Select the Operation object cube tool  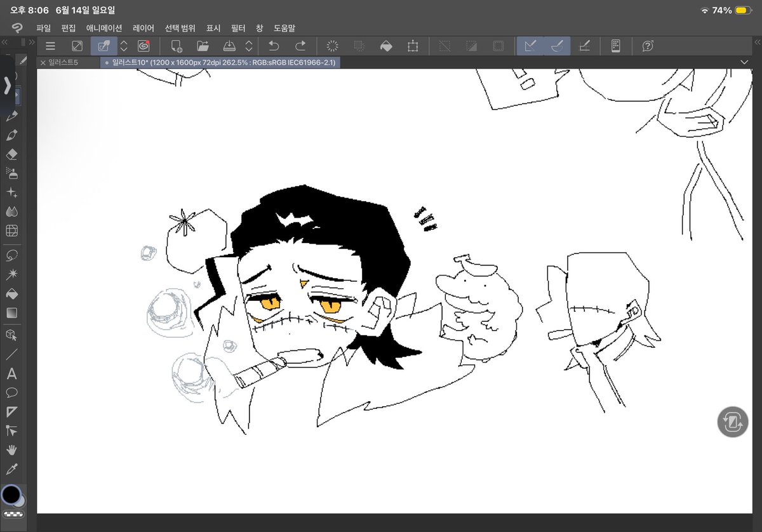pyautogui.click(x=11, y=335)
